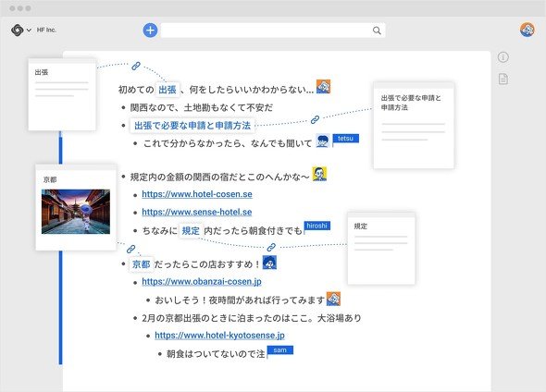Open the page info icon

coord(503,57)
